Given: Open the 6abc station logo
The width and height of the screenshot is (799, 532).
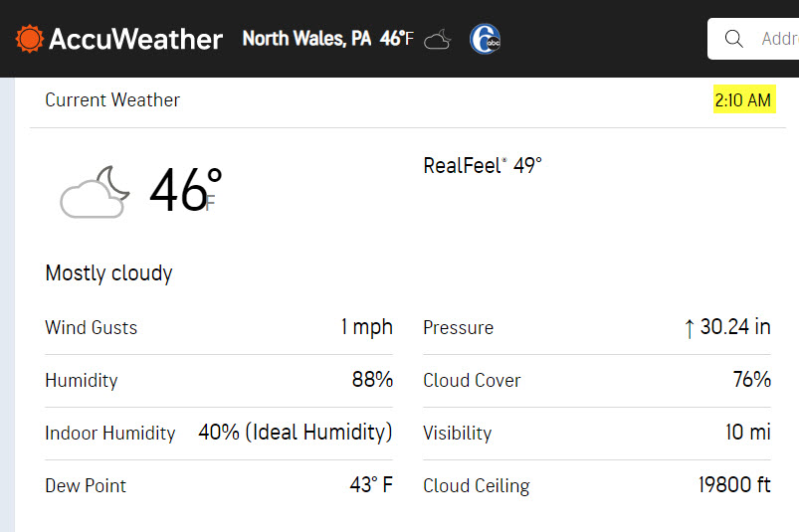Looking at the screenshot, I should pyautogui.click(x=485, y=39).
